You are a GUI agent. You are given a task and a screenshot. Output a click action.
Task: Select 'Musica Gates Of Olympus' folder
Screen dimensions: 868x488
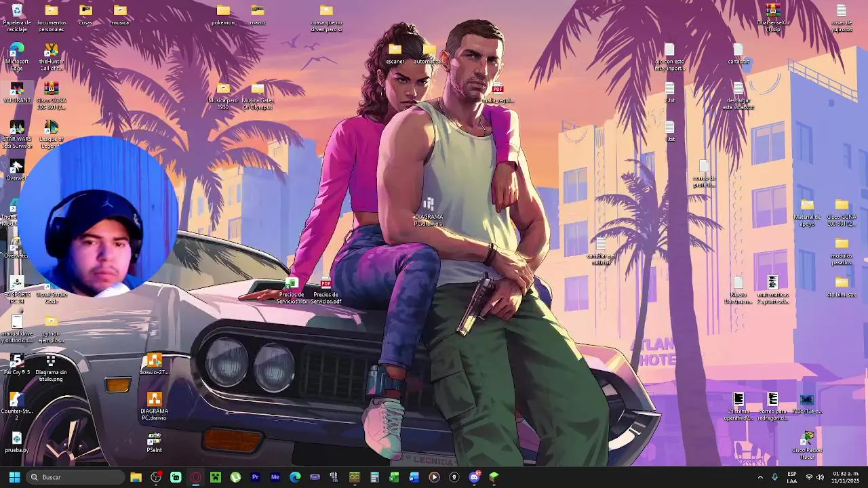[x=258, y=96]
